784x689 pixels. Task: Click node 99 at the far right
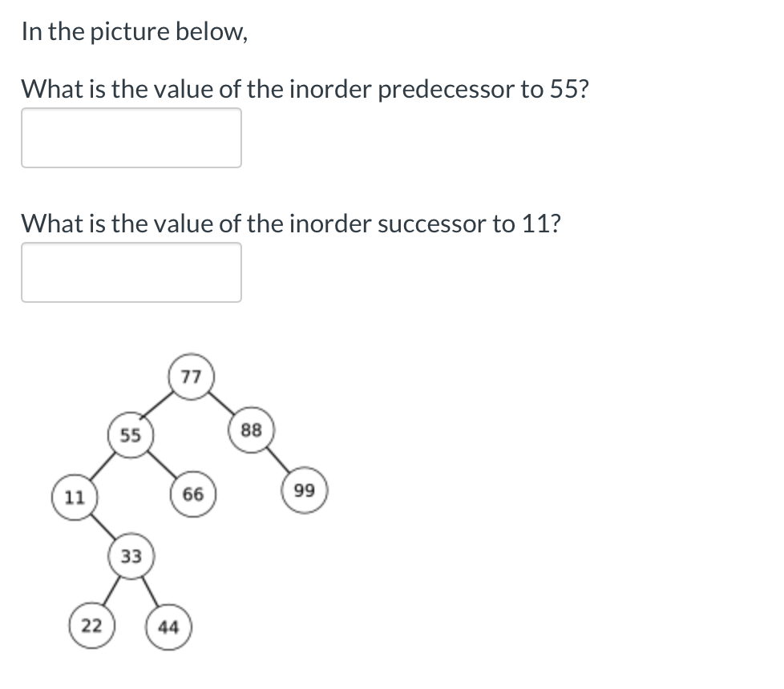tap(304, 489)
